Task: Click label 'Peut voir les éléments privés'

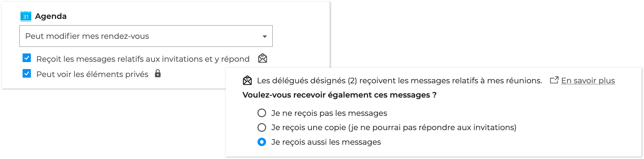Action: click(92, 74)
